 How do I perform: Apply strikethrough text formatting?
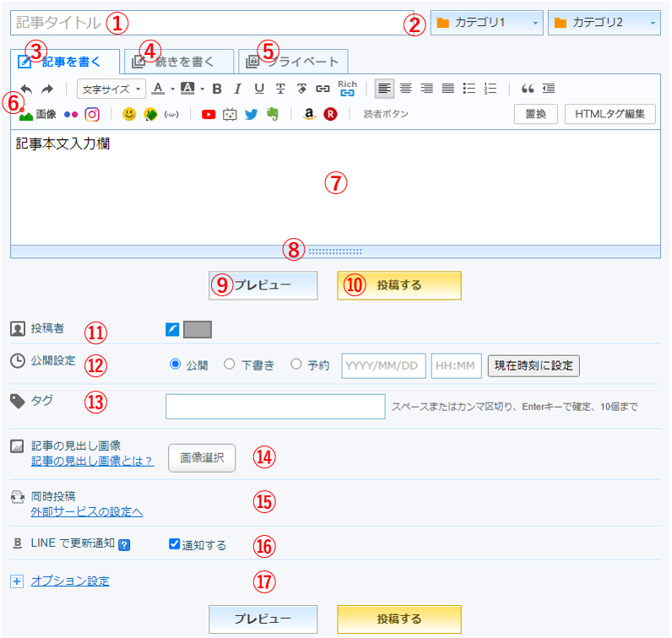[280, 89]
